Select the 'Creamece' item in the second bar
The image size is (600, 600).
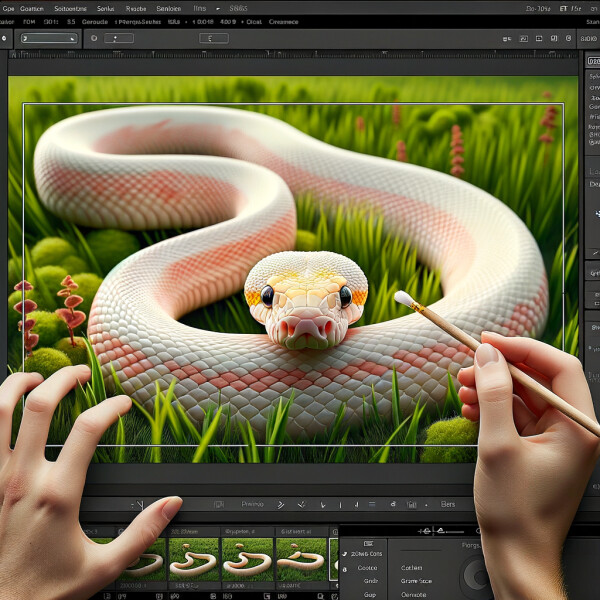coord(283,22)
